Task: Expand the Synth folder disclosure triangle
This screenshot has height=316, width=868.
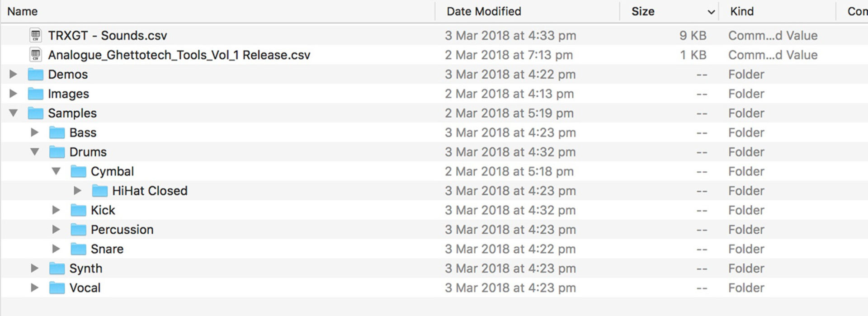Action: [x=34, y=269]
